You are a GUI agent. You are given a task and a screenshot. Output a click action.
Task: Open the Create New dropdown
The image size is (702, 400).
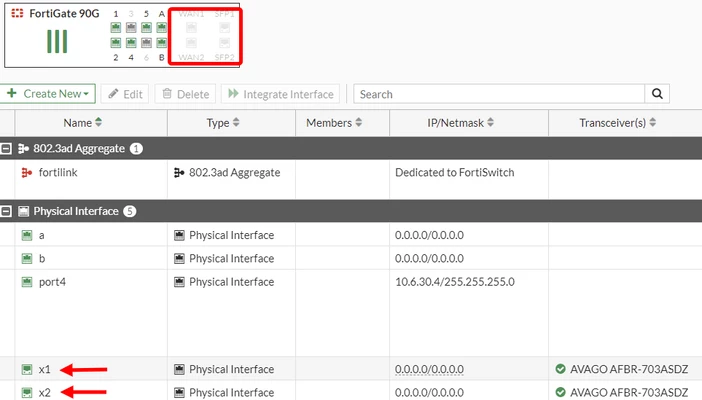click(x=47, y=94)
